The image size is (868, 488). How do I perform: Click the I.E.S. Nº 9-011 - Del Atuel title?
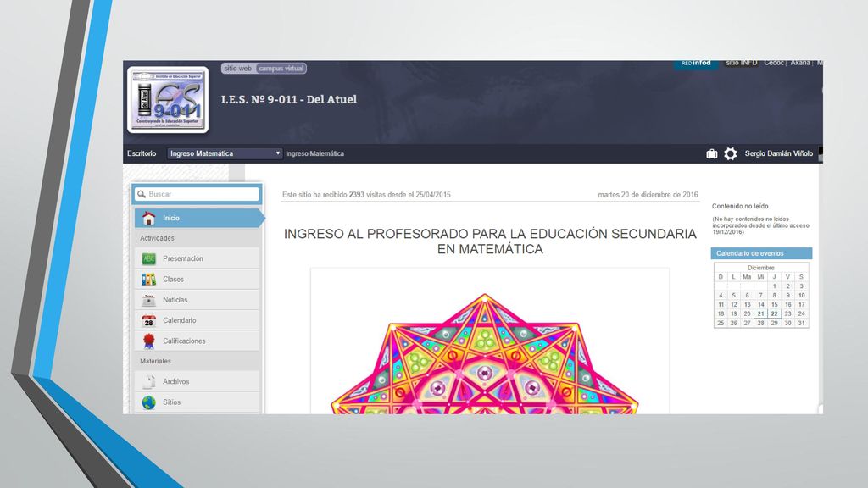point(289,100)
